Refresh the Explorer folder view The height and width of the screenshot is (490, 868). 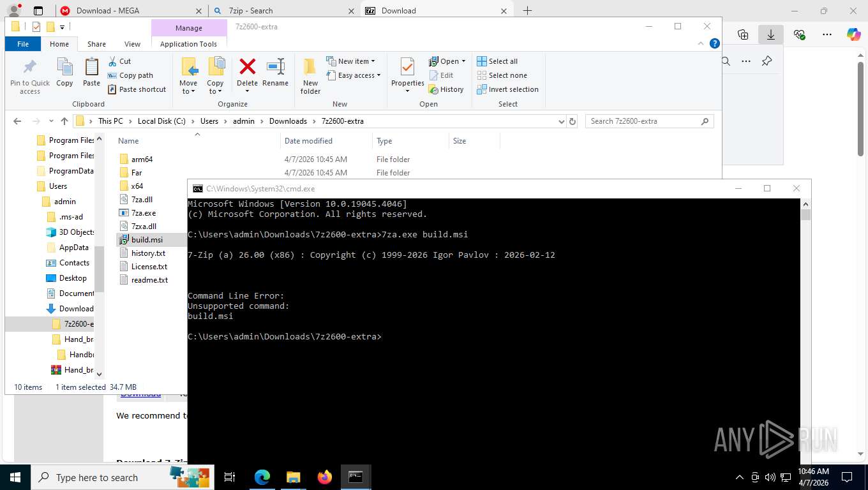(572, 121)
